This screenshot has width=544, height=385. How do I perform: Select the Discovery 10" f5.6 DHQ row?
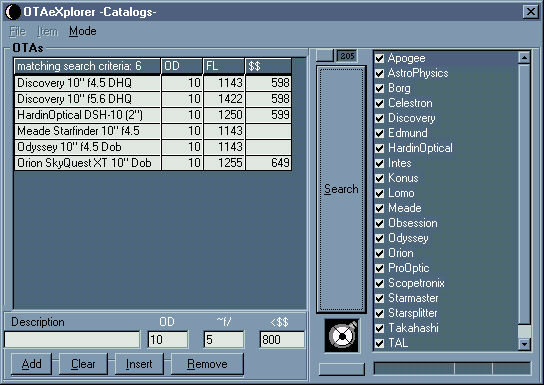pyautogui.click(x=153, y=99)
